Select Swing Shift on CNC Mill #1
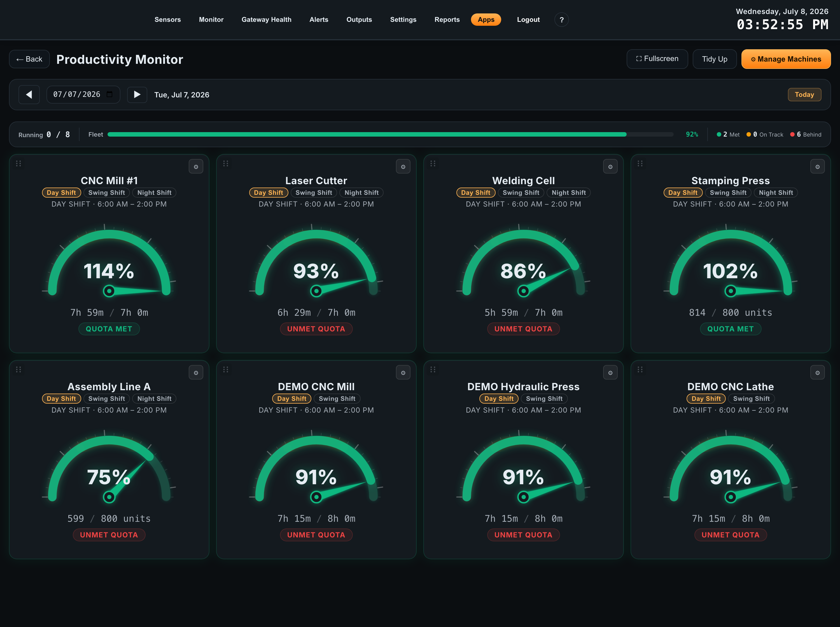Viewport: 840px width, 627px height. (x=107, y=192)
